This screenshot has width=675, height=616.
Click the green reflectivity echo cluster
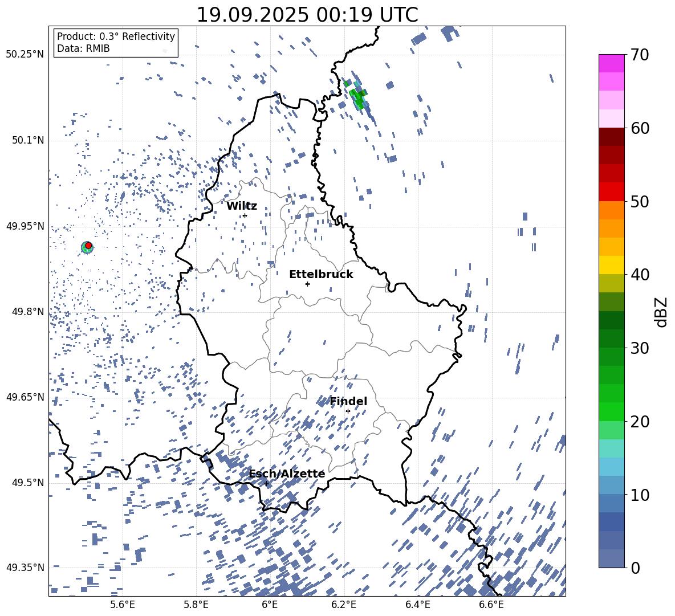pos(357,95)
